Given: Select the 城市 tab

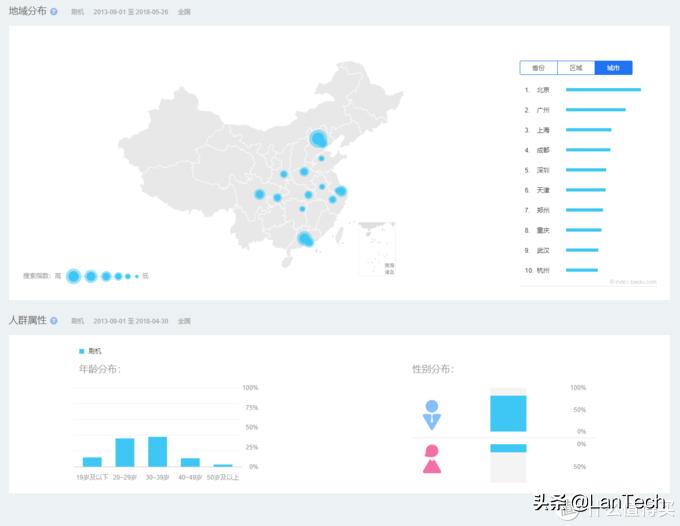Looking at the screenshot, I should (x=613, y=68).
